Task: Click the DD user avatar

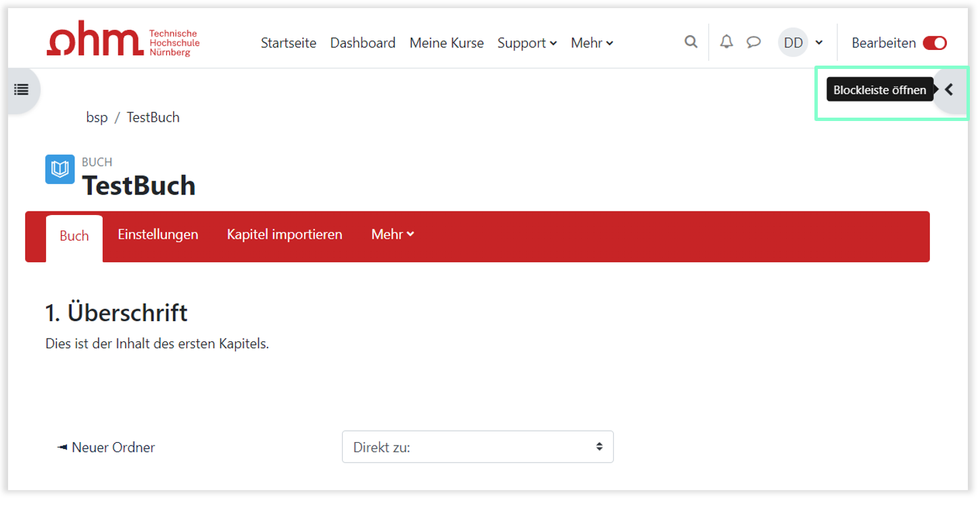Action: click(793, 43)
